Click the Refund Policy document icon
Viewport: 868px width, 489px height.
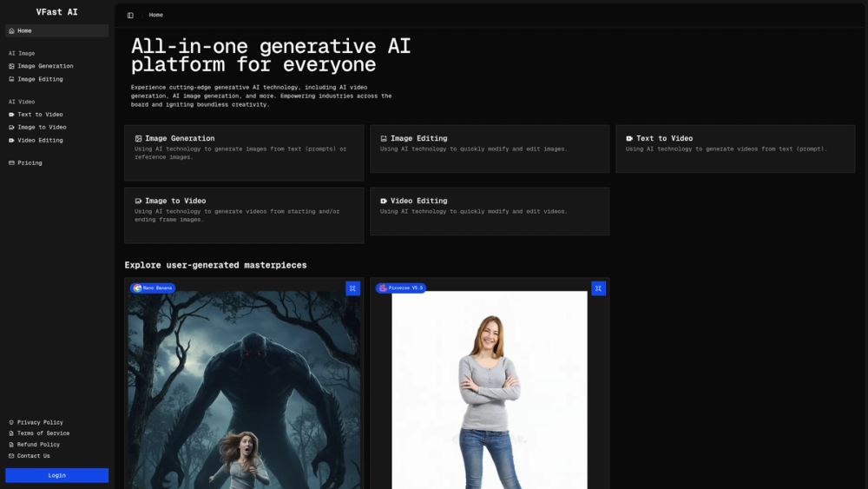point(11,445)
